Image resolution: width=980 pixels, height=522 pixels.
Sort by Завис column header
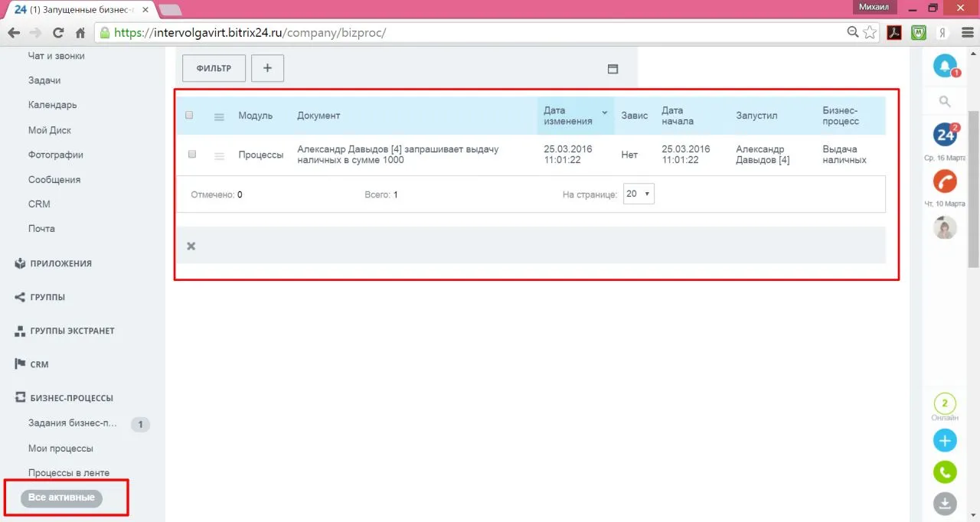(x=635, y=116)
